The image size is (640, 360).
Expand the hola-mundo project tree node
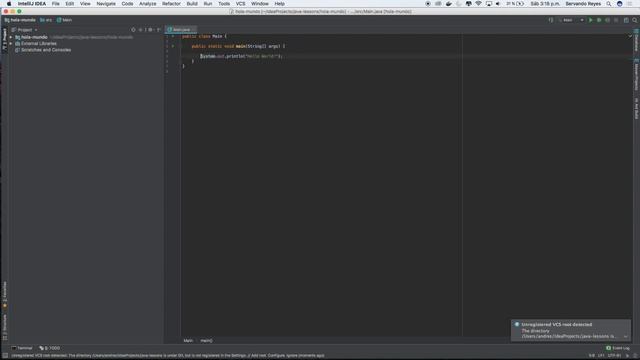click(11, 37)
